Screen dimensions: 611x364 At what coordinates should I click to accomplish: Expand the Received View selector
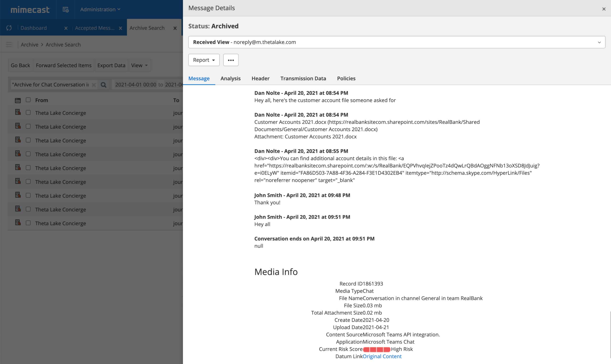(x=397, y=42)
